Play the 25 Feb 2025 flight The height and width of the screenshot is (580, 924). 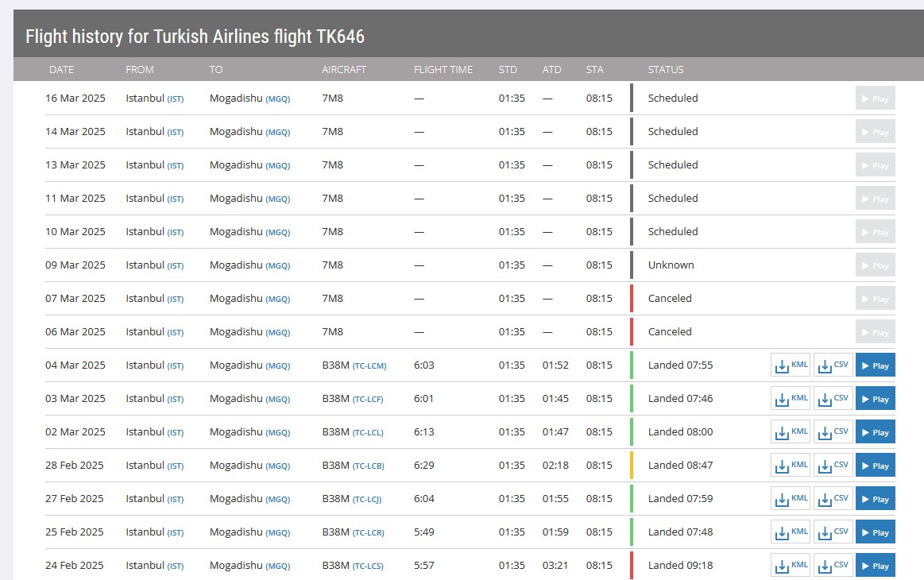coord(875,532)
